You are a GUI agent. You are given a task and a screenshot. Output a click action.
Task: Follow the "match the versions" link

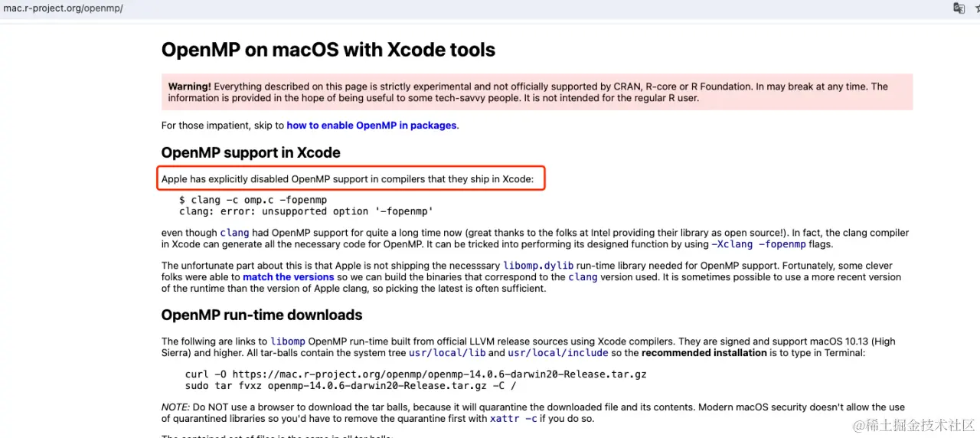point(289,277)
